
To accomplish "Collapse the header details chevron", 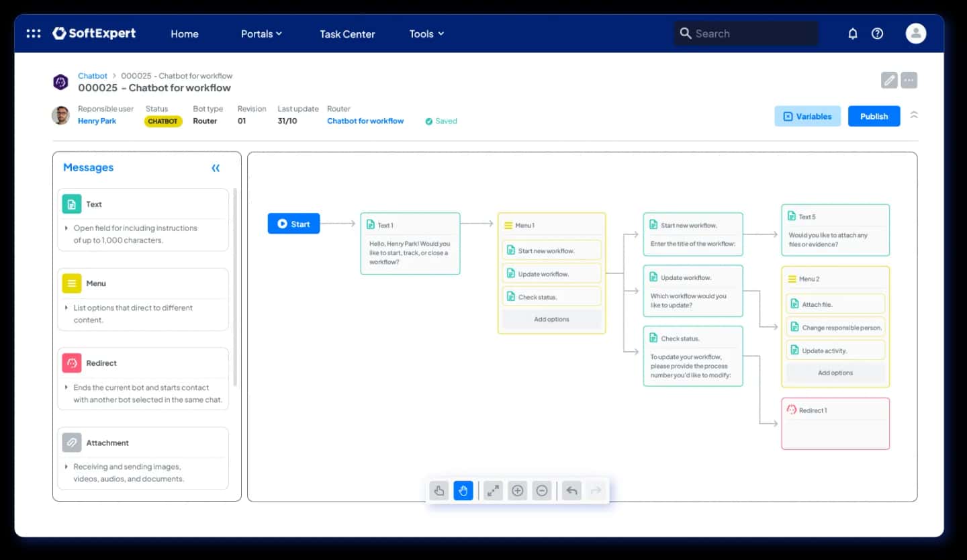I will [x=914, y=115].
